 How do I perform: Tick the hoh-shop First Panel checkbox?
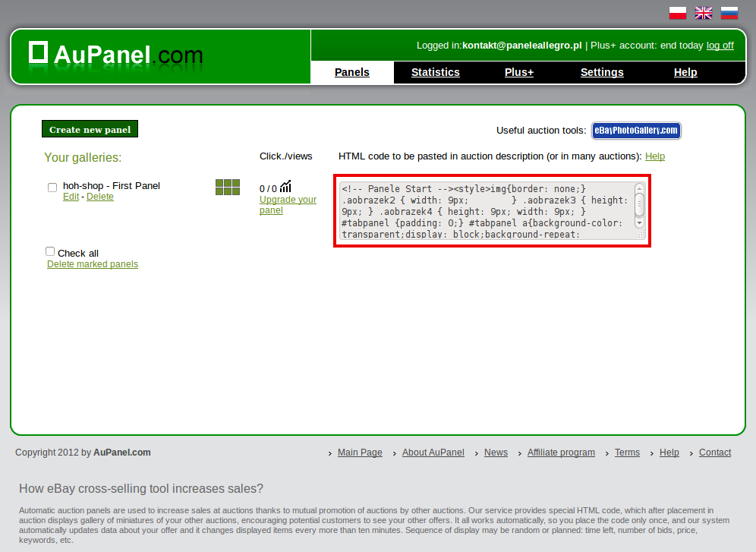click(52, 188)
